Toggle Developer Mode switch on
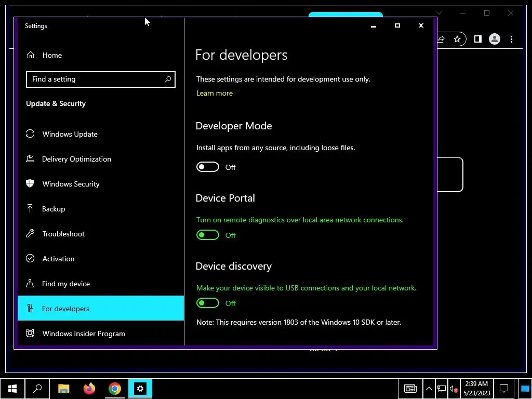Viewport: 532px width, 399px height. tap(208, 167)
